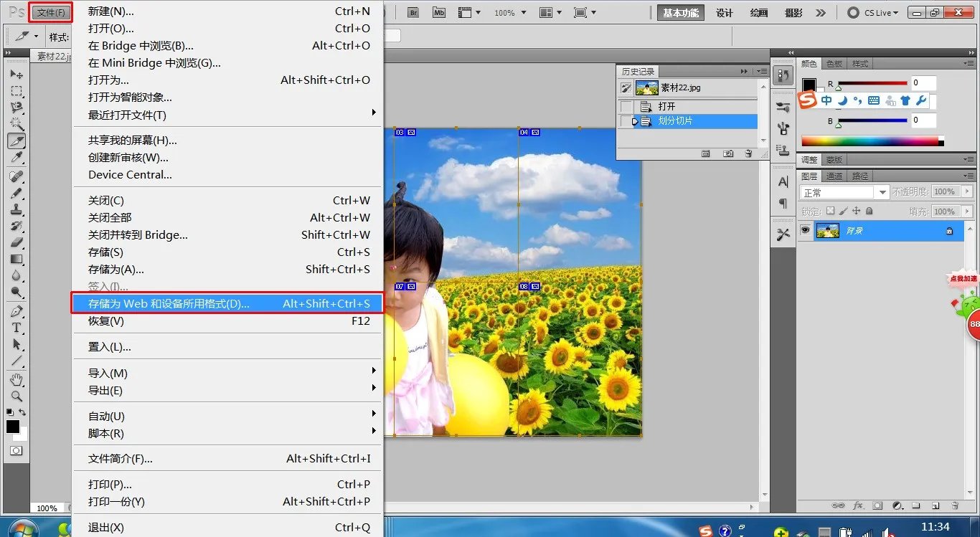The image size is (980, 537).
Task: Switch to the 通道 tab
Action: tap(834, 176)
